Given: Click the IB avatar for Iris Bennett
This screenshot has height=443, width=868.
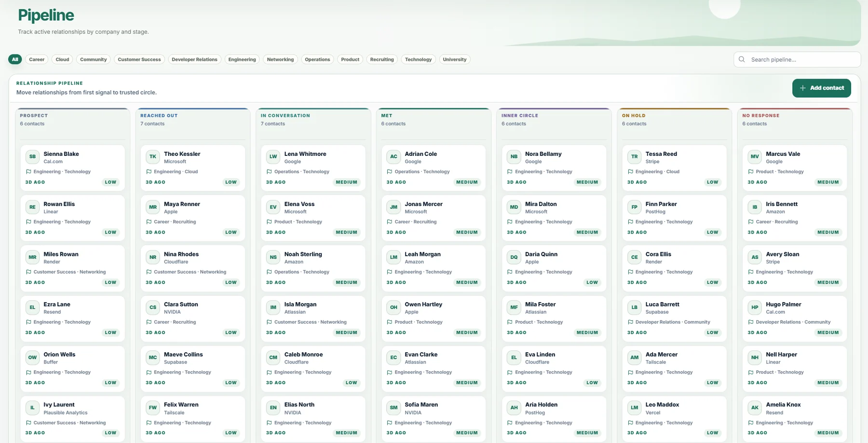Looking at the screenshot, I should [x=755, y=207].
